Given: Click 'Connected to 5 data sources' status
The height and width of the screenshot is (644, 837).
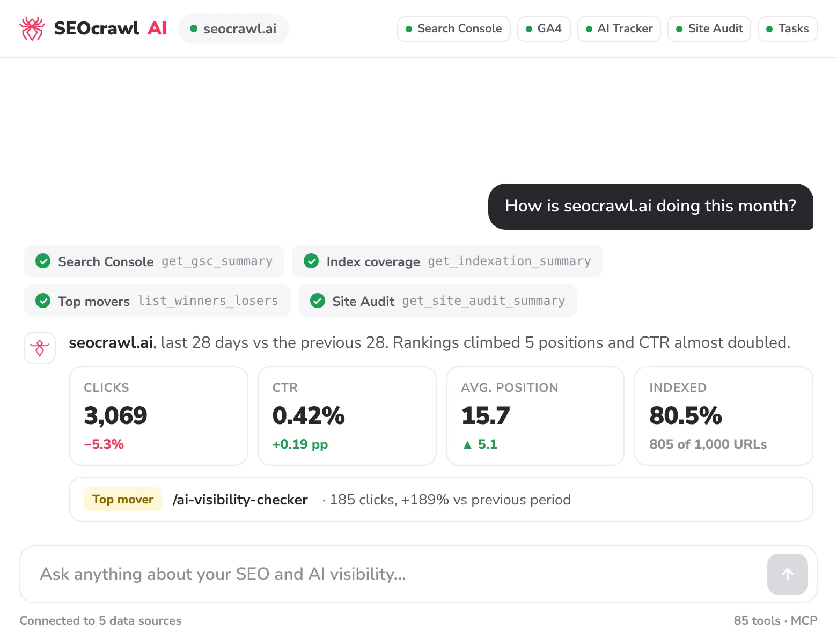Looking at the screenshot, I should click(101, 620).
